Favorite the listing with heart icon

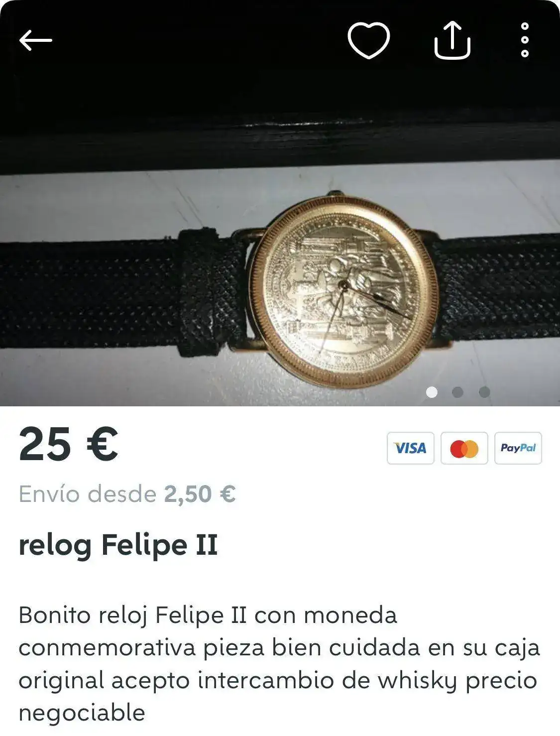point(368,40)
